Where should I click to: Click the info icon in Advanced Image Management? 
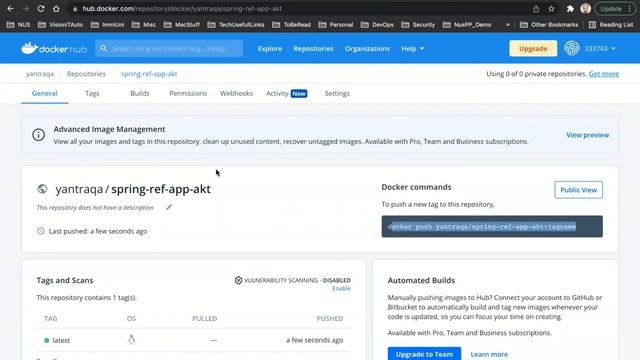point(38,135)
